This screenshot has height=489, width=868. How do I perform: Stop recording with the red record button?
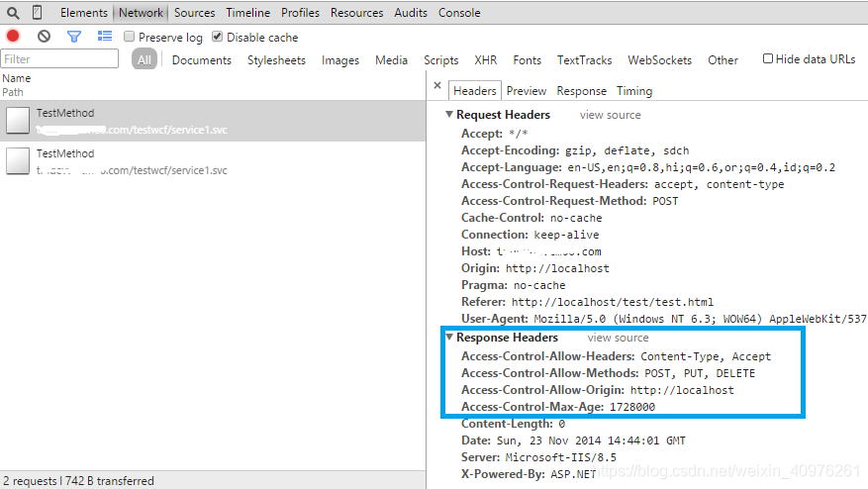[13, 37]
